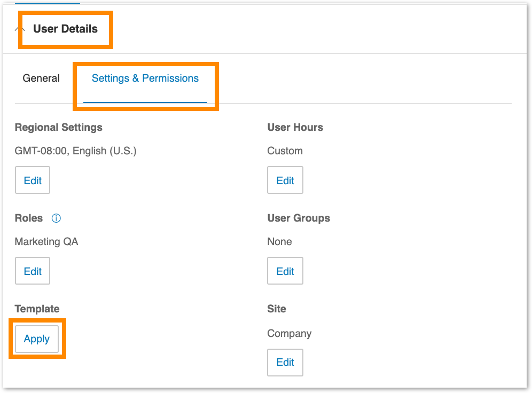The width and height of the screenshot is (532, 393).
Task: Click Company under the Site section
Action: (289, 333)
